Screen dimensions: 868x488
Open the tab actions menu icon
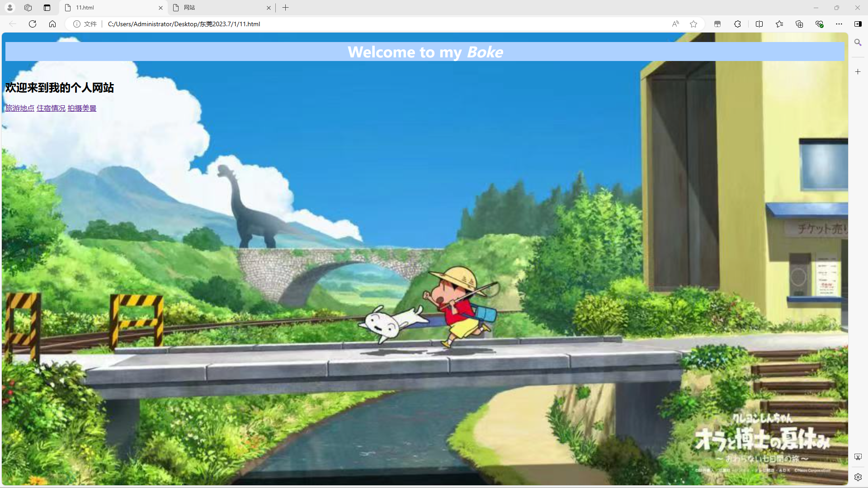point(47,8)
